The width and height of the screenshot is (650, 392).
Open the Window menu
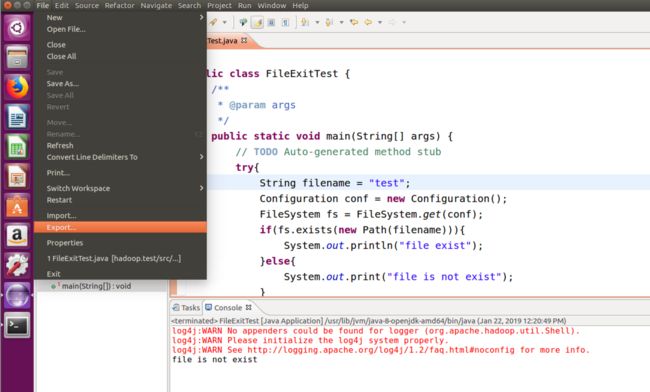point(272,5)
